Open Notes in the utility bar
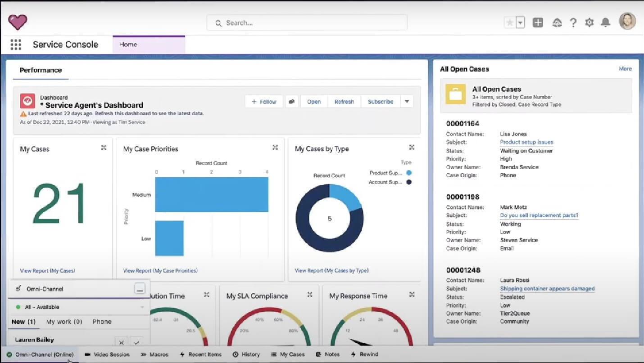This screenshot has height=363, width=644. point(328,354)
